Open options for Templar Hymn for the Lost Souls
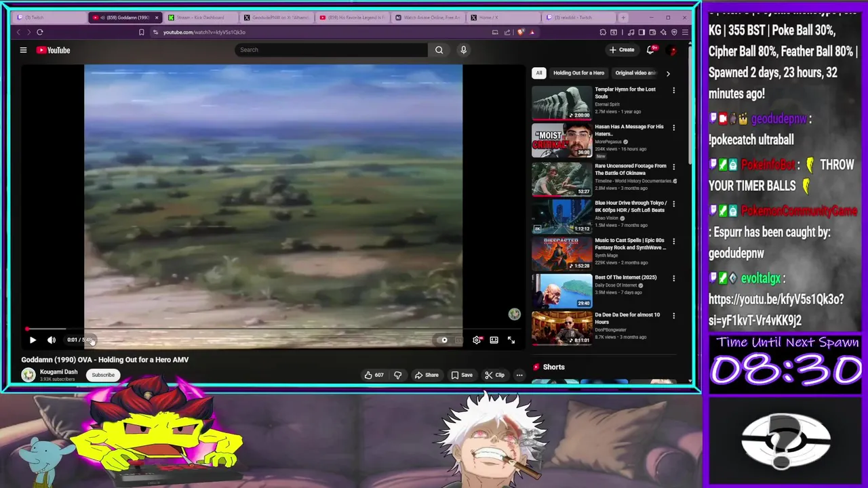 673,90
